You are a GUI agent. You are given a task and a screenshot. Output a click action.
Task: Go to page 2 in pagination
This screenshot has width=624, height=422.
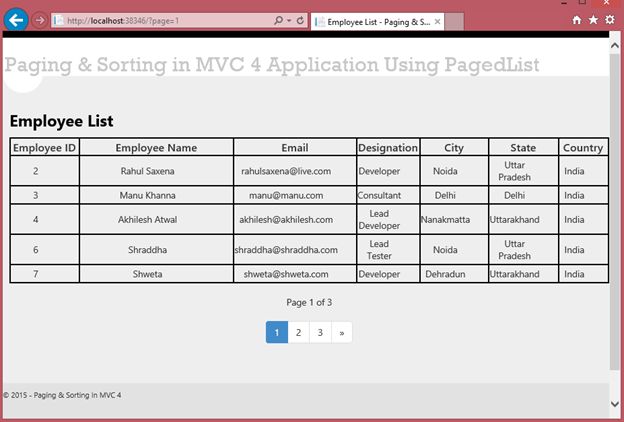(298, 332)
